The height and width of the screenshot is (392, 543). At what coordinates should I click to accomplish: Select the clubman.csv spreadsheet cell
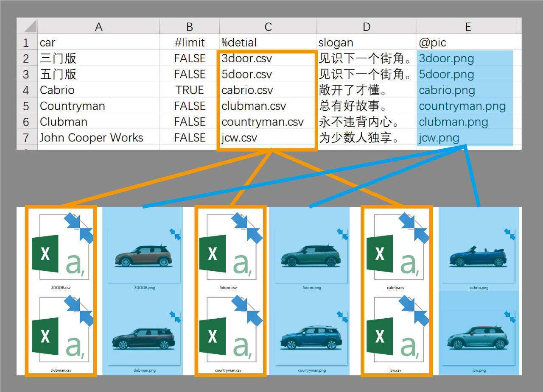click(x=268, y=106)
